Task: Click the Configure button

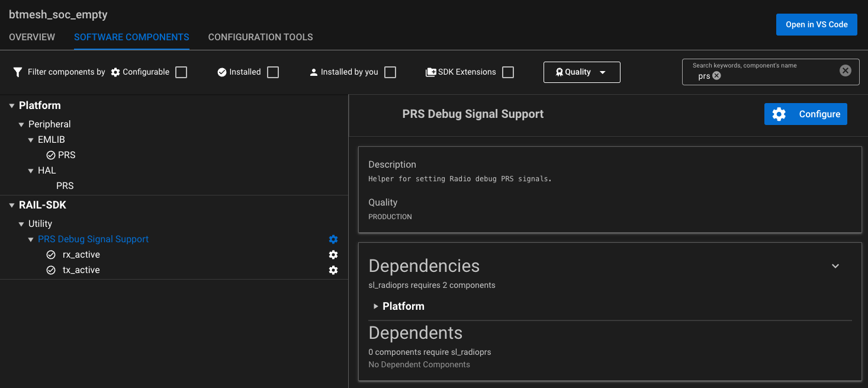Action: pyautogui.click(x=805, y=114)
